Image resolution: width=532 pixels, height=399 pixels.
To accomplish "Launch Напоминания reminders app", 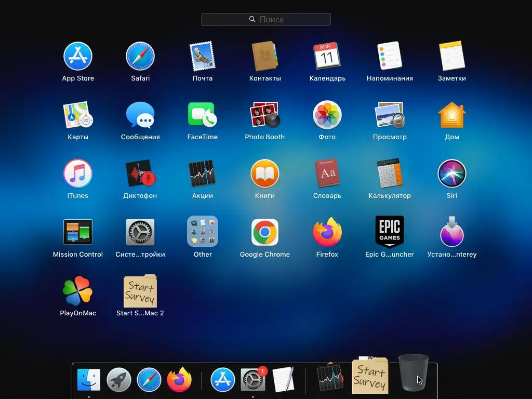I will [390, 56].
